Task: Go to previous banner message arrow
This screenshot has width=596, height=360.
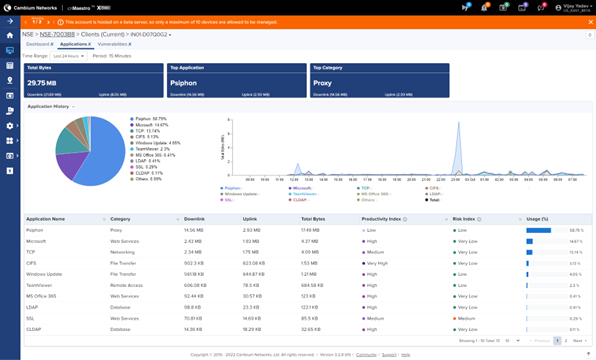Action: click(25, 22)
